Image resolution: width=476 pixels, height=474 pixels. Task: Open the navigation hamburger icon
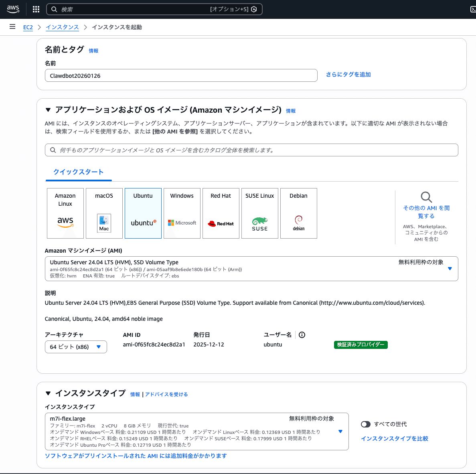pos(12,27)
